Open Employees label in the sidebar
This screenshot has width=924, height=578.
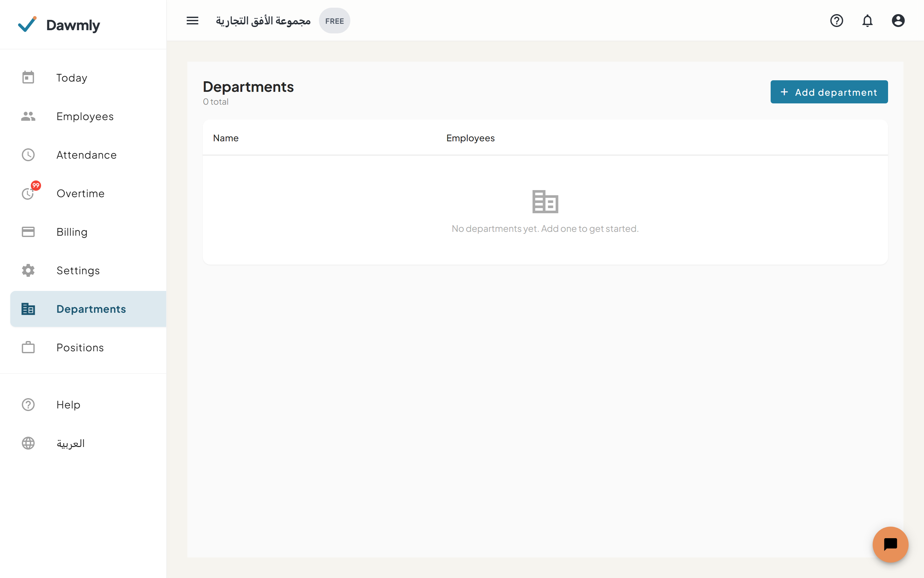click(x=85, y=116)
